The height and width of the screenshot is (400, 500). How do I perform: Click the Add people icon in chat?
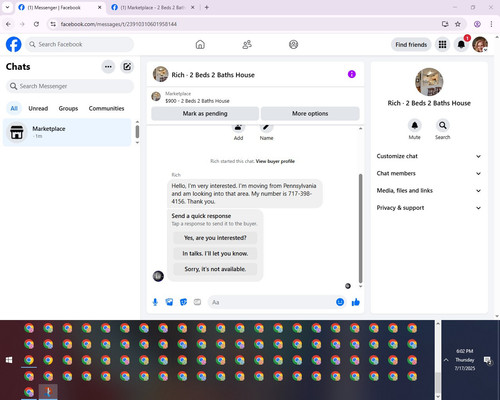238,128
